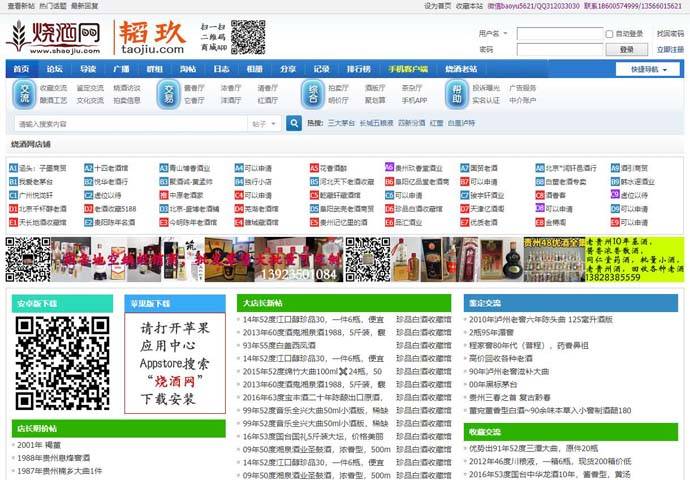Click the green 收藏交流 section header

click(x=570, y=432)
